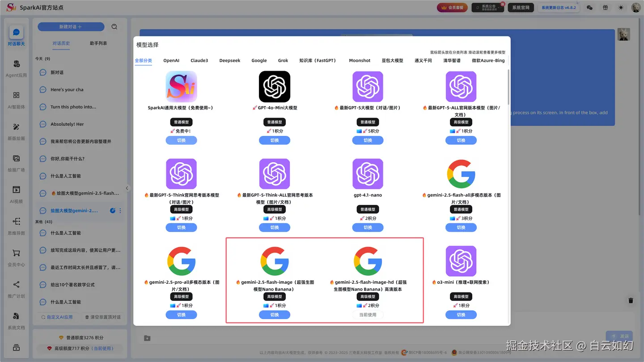The image size is (644, 362).
Task: Open 系统更新日志 v6.8.2 link
Action: click(x=559, y=8)
